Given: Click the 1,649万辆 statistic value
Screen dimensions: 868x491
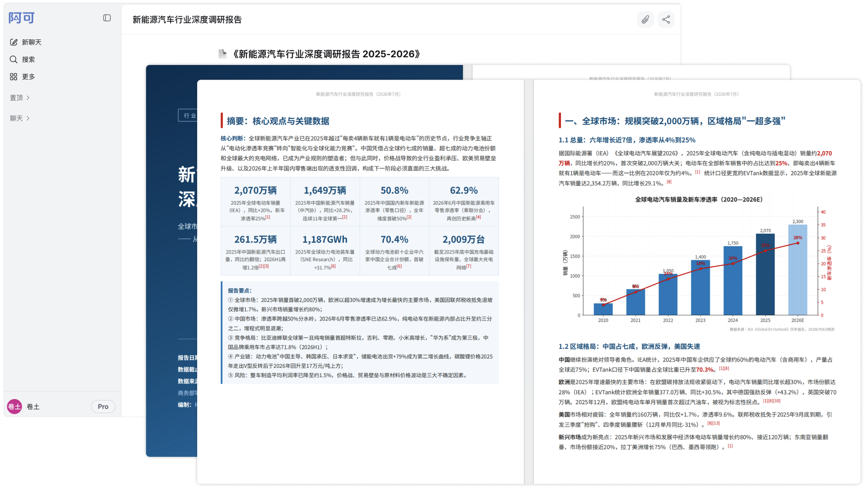Looking at the screenshot, I should (325, 191).
